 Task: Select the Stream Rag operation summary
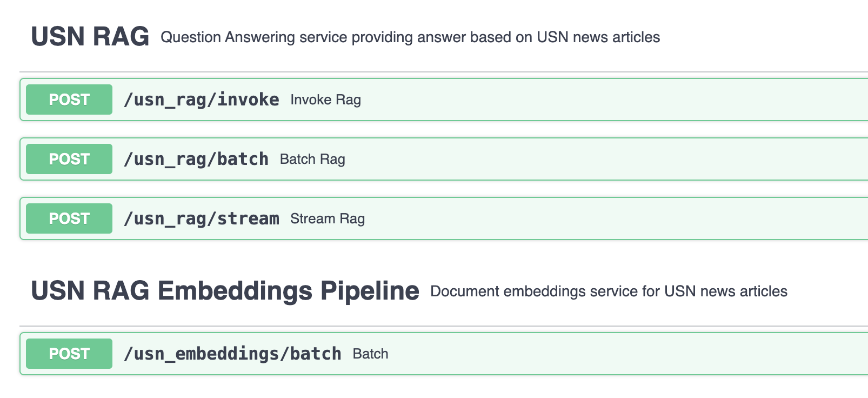pos(327,218)
